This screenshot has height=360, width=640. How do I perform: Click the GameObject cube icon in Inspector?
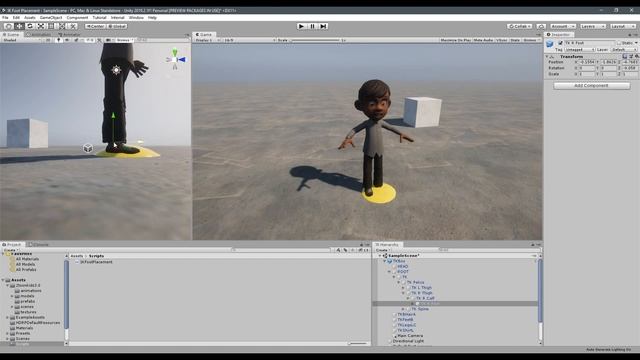click(x=550, y=44)
